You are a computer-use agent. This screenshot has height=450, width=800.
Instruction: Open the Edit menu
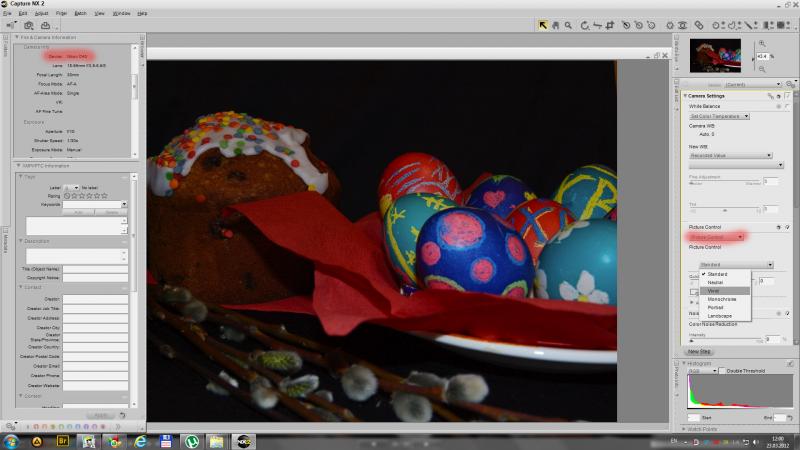click(x=23, y=13)
